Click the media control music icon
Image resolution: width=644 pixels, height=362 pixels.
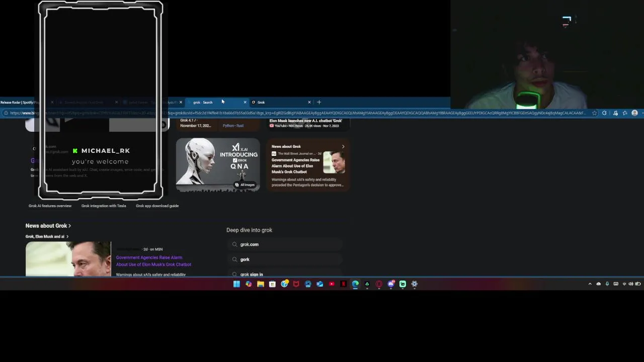[615, 113]
